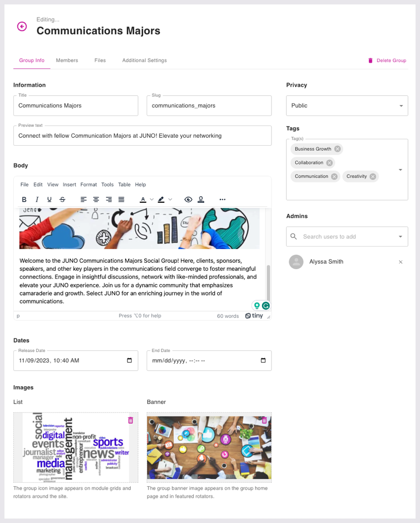Image resolution: width=420 pixels, height=523 pixels.
Task: Show more toolbar options with ellipsis
Action: click(222, 199)
